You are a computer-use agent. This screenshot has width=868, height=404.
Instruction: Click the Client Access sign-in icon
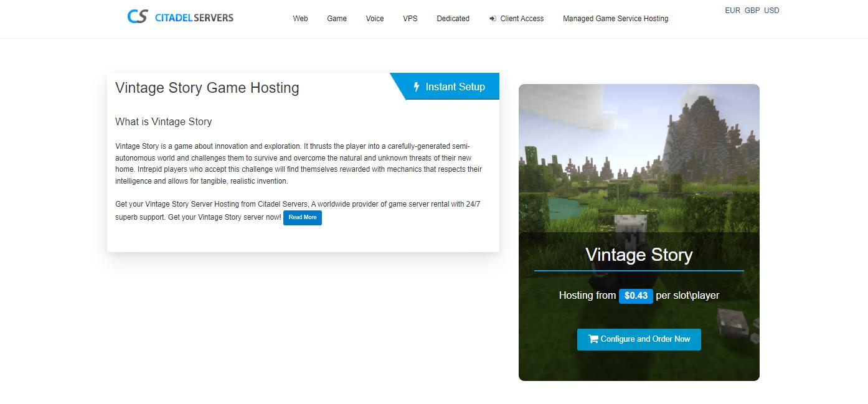coord(493,19)
